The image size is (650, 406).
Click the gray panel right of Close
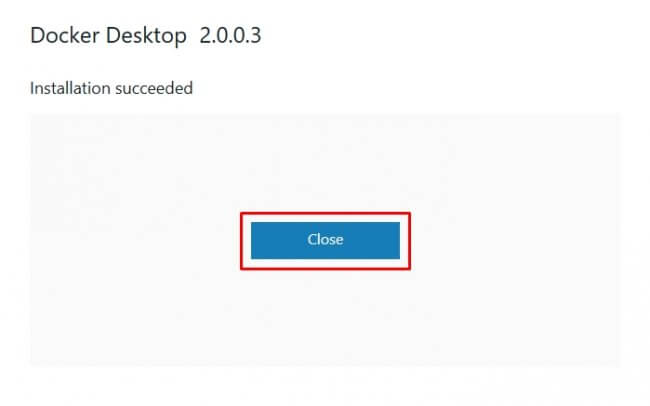point(516,241)
